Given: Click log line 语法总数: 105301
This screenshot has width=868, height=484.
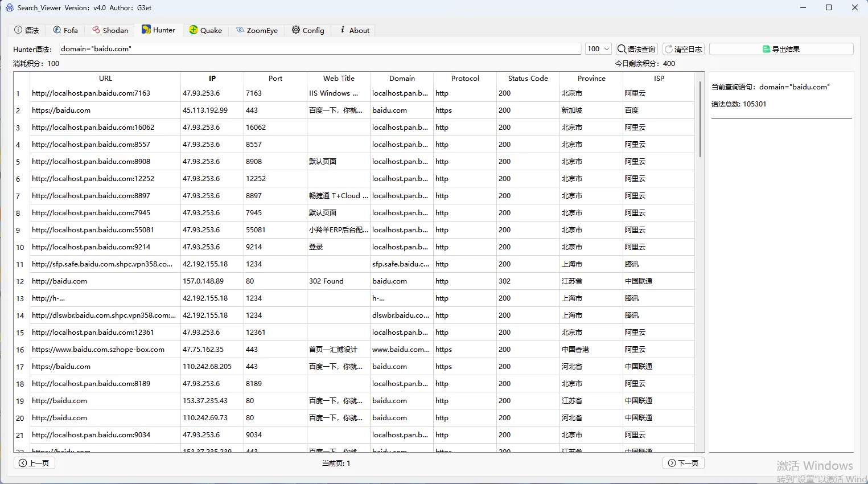Looking at the screenshot, I should coord(739,104).
